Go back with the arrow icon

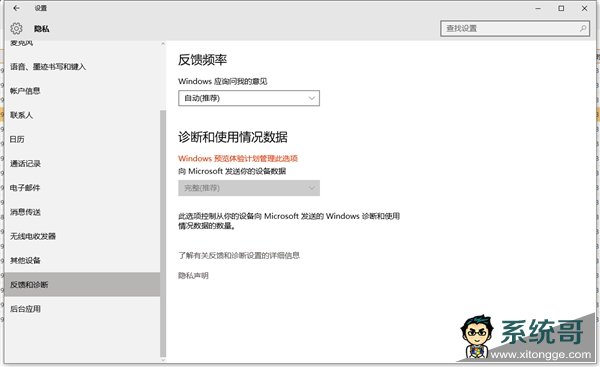[16, 8]
